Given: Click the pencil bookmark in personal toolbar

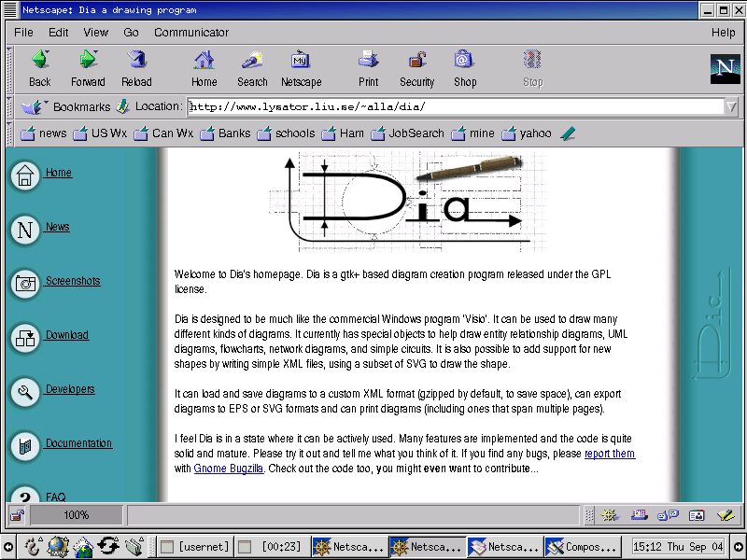Looking at the screenshot, I should (568, 133).
